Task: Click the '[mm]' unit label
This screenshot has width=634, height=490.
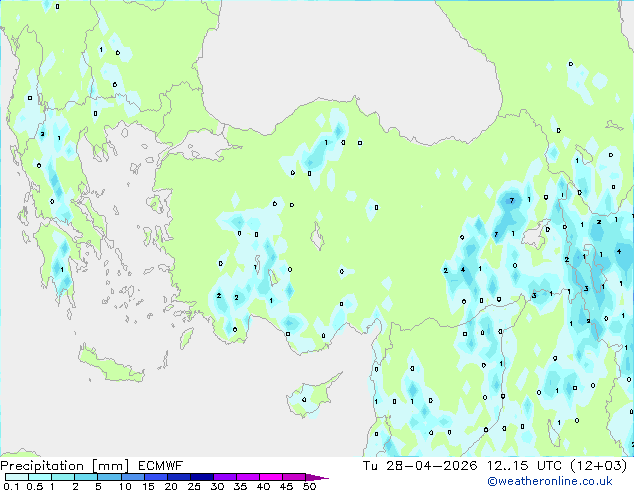Action: tap(110, 466)
